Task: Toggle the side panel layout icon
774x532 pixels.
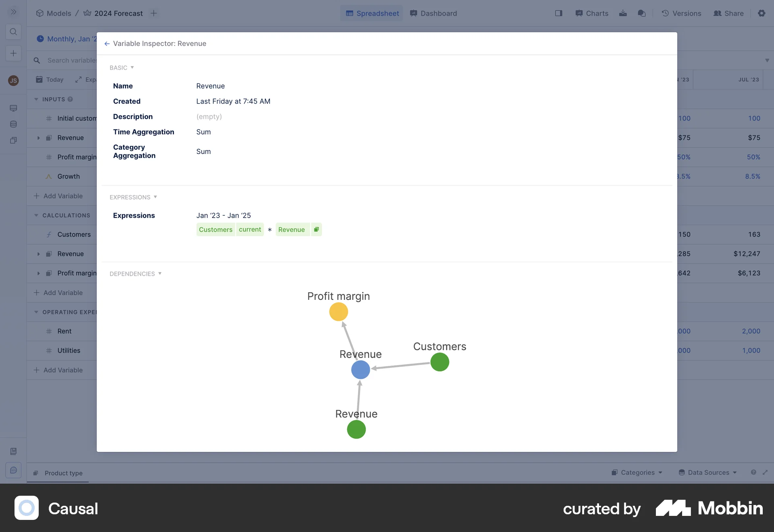Action: (559, 13)
